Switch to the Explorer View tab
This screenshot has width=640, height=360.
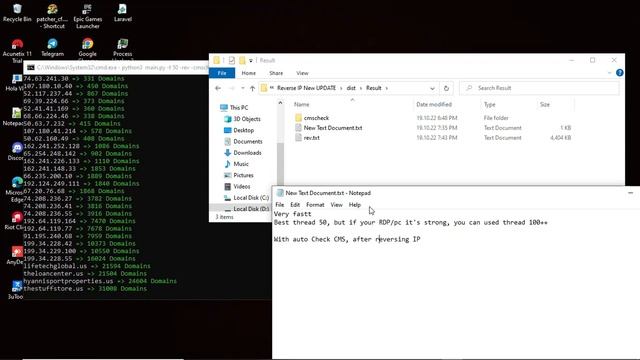[x=302, y=73]
